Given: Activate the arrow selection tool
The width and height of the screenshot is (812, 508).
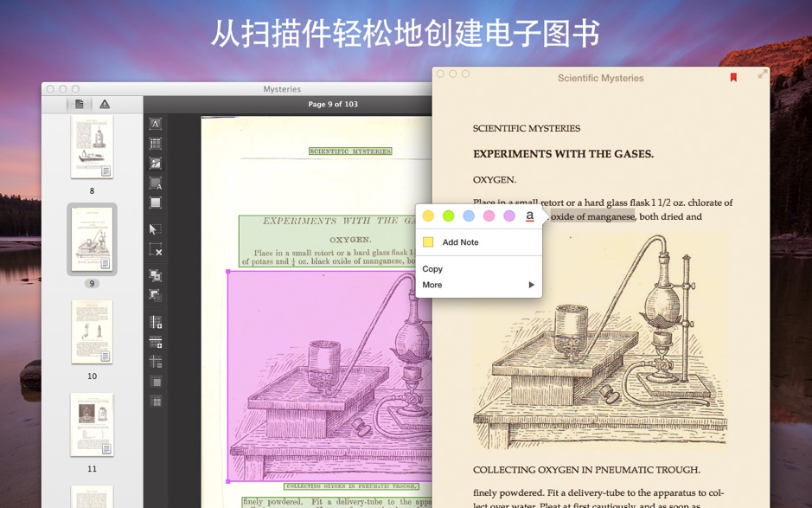Looking at the screenshot, I should coord(156,229).
